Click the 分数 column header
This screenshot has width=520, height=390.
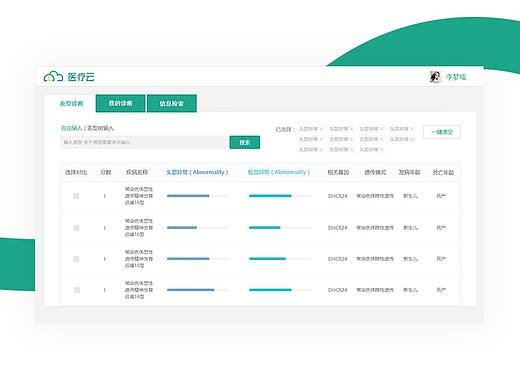point(105,172)
